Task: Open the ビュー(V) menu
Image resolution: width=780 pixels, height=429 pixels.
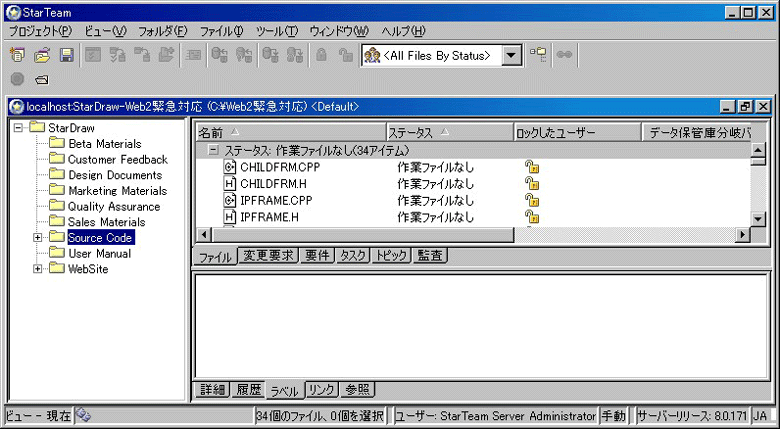Action: 105,31
